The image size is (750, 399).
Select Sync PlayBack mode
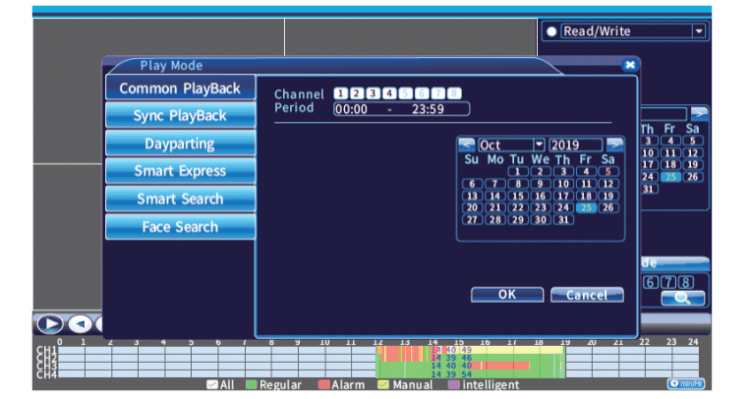[180, 115]
